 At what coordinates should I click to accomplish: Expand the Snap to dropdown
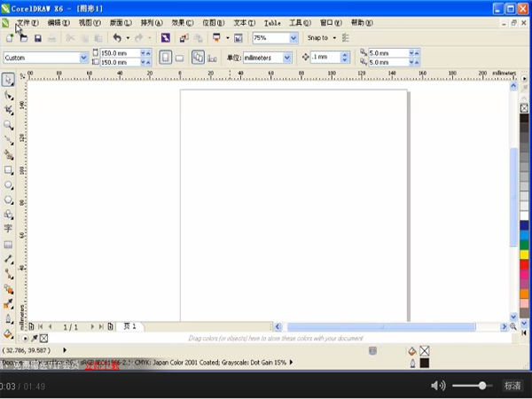click(x=334, y=38)
